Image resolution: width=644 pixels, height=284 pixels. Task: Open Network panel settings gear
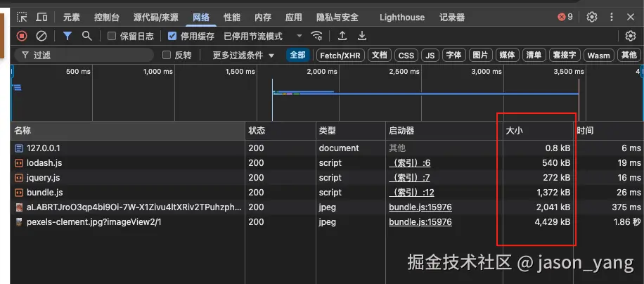(x=631, y=36)
